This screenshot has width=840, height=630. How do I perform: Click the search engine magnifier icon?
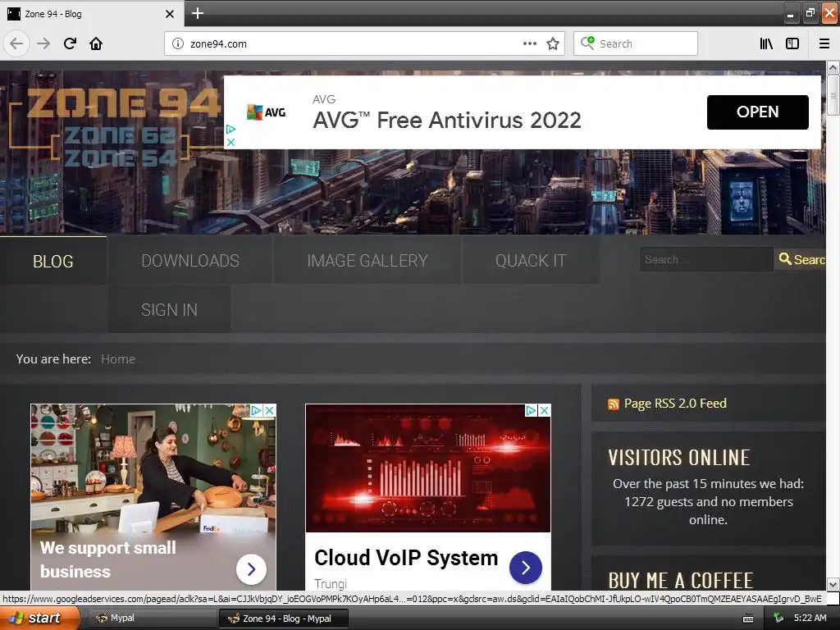(587, 43)
